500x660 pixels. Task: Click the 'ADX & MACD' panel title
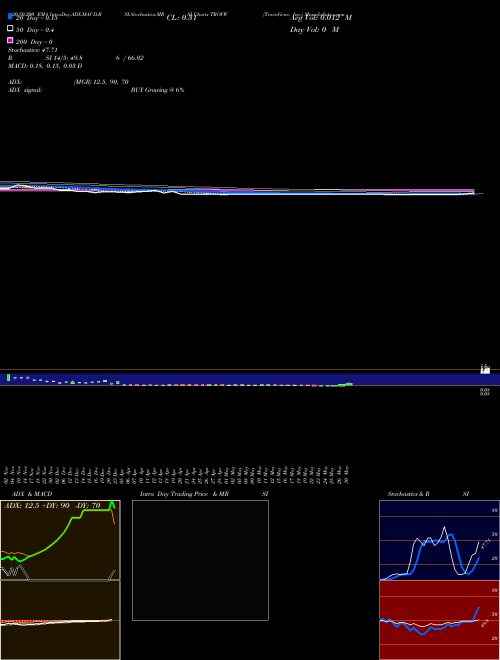(32, 494)
